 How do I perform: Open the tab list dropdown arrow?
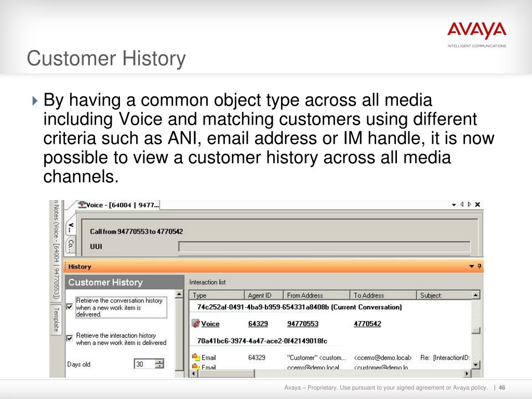click(454, 205)
